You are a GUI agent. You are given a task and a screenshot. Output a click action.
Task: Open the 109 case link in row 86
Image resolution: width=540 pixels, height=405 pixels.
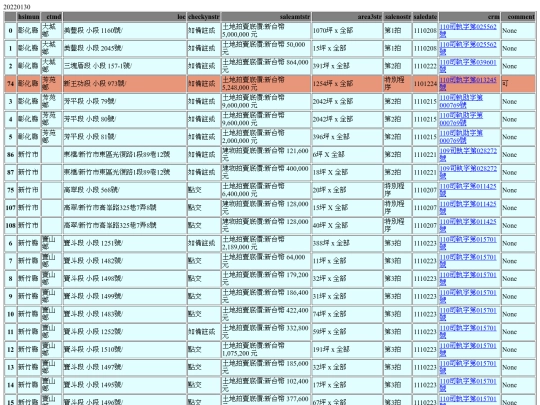point(468,155)
